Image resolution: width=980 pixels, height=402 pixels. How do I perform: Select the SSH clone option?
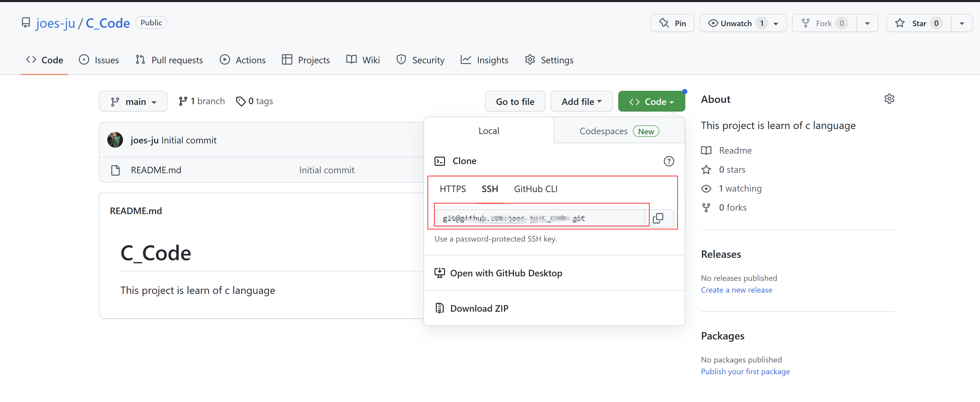490,189
